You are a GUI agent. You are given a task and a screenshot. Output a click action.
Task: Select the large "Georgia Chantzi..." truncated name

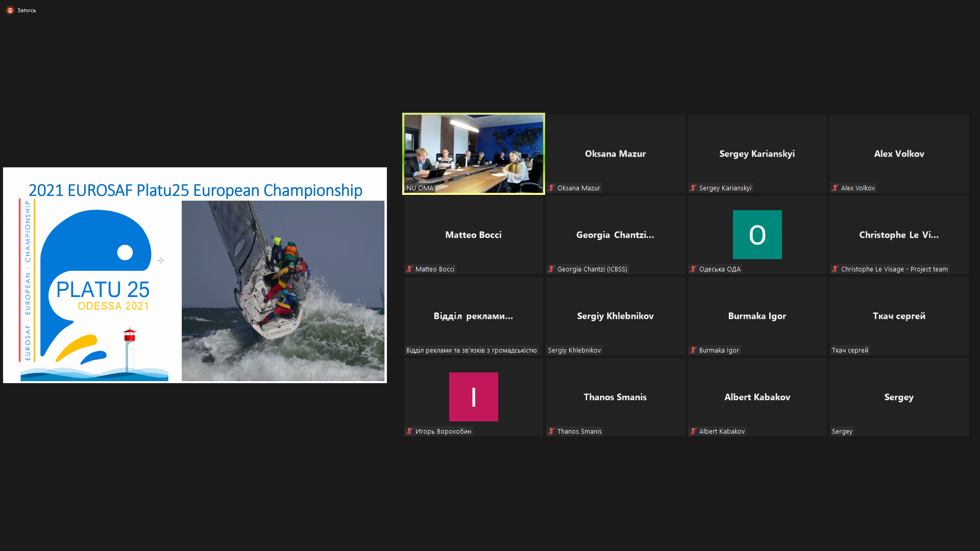(615, 235)
